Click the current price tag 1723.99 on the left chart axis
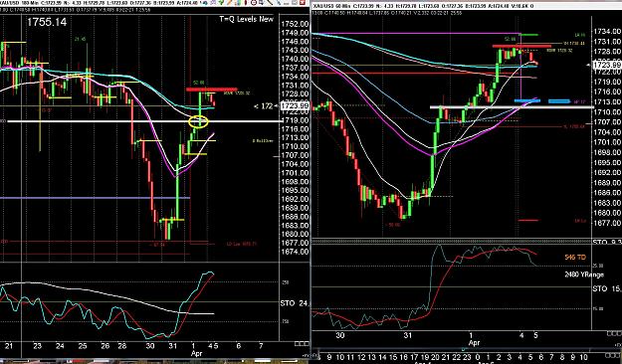Image resolution: width=622 pixels, height=364 pixels. 295,105
